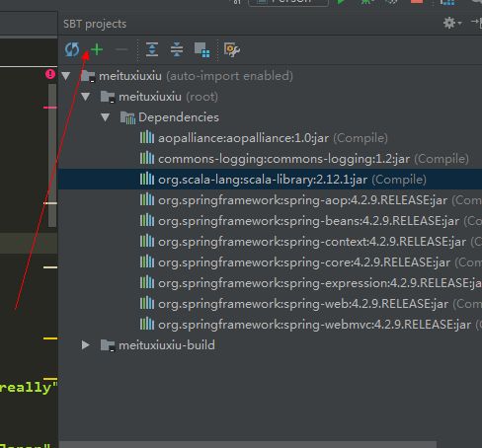Click library icon beside scala-library jar

[147, 179]
